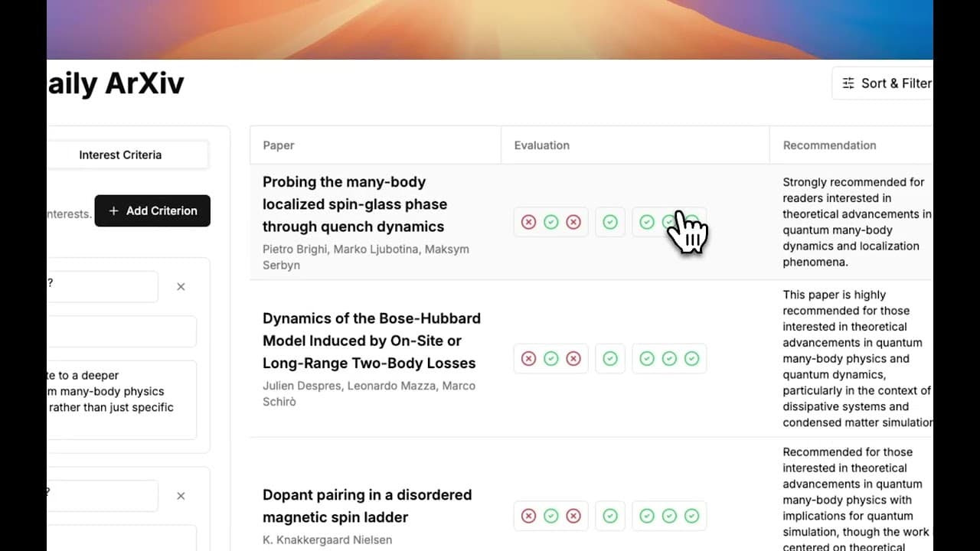This screenshot has height=551, width=980.
Task: Click the green check between red X icons in the Bose-Hubbard row
Action: tap(551, 358)
